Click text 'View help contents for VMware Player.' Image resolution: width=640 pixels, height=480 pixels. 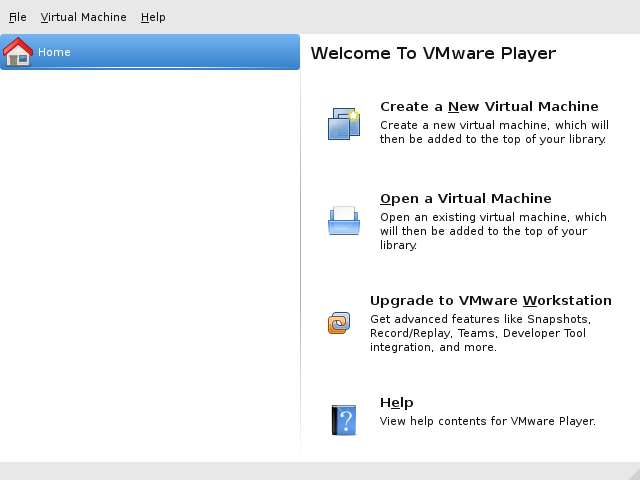pos(488,421)
